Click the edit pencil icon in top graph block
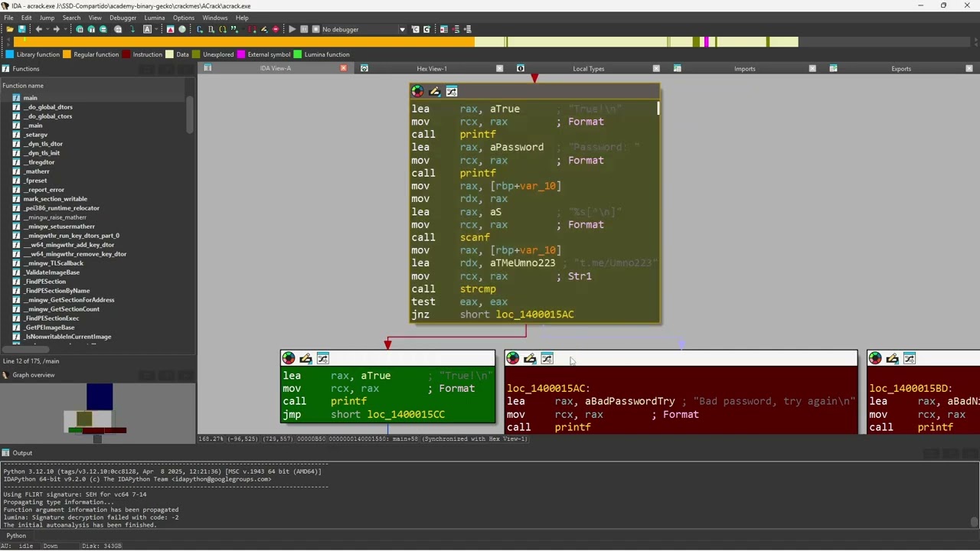Image resolution: width=980 pixels, height=551 pixels. point(435,91)
